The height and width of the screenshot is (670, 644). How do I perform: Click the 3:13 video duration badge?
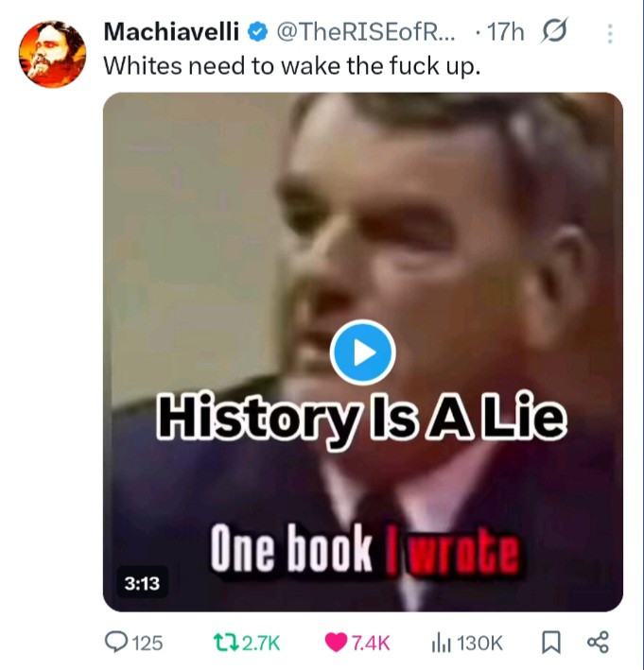[142, 583]
